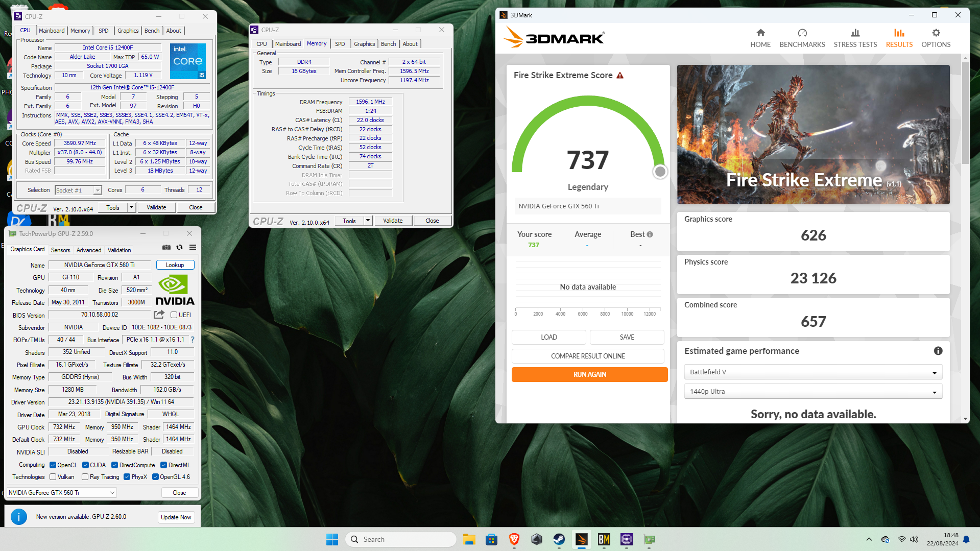Viewport: 980px width, 551px height.
Task: Take GPU-Z screenshot with camera icon
Action: [x=166, y=247]
